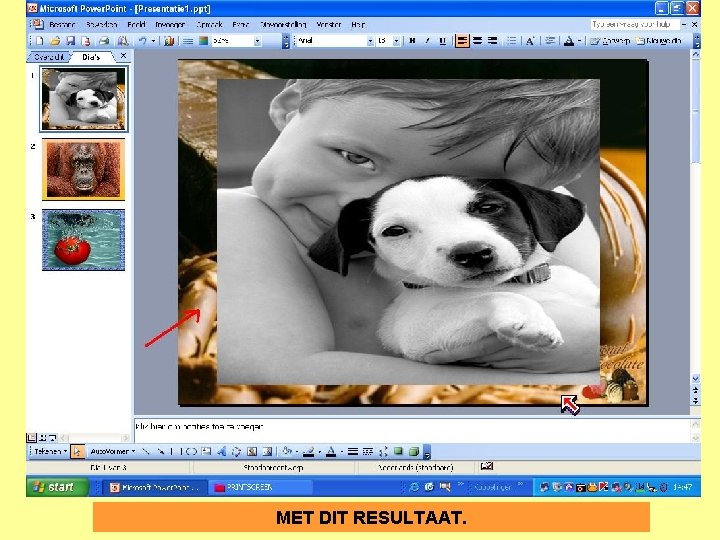This screenshot has height=540, width=720.
Task: Open a file using the folder icon
Action: 56,41
